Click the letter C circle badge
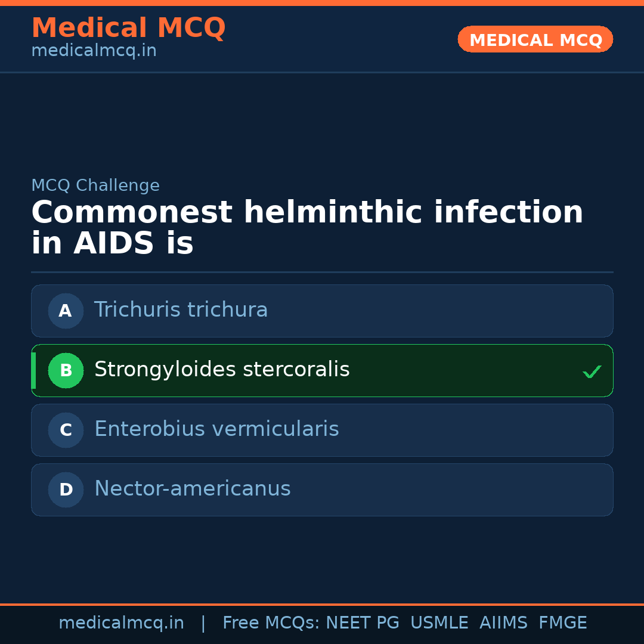This screenshot has width=644, height=644. coord(66,430)
